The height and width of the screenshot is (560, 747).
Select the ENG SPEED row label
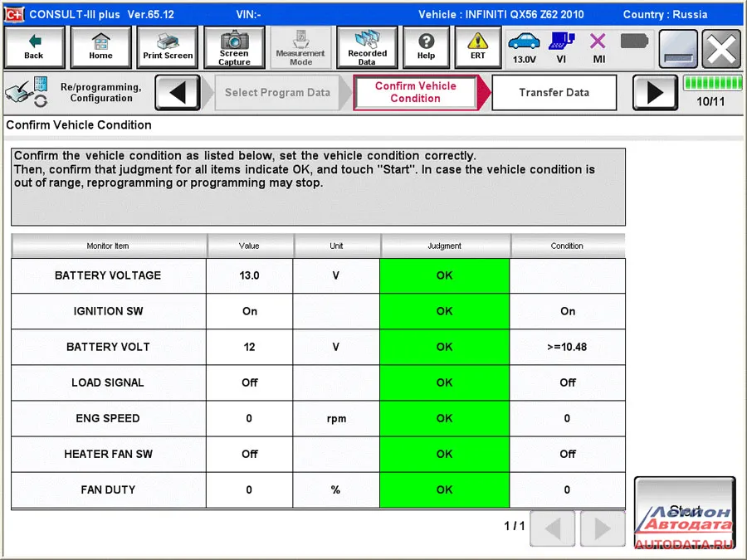coord(108,419)
